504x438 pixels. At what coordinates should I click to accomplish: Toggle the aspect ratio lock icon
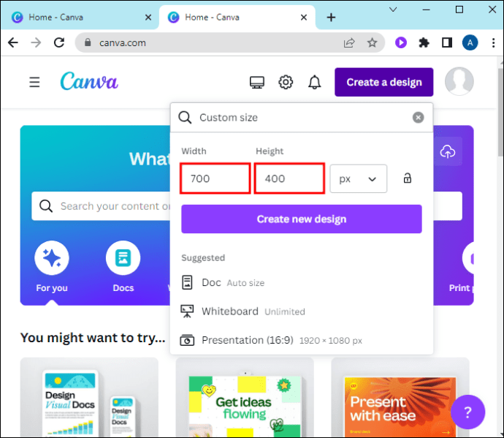[408, 178]
